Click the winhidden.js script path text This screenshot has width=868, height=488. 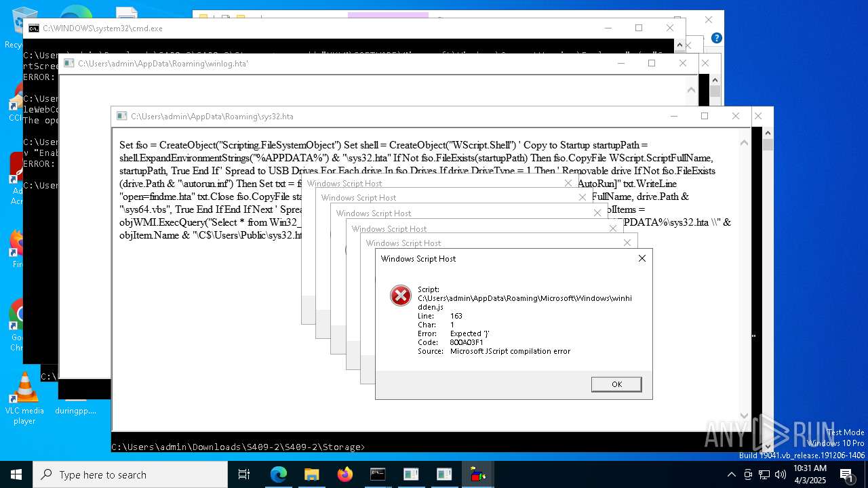[x=525, y=302]
